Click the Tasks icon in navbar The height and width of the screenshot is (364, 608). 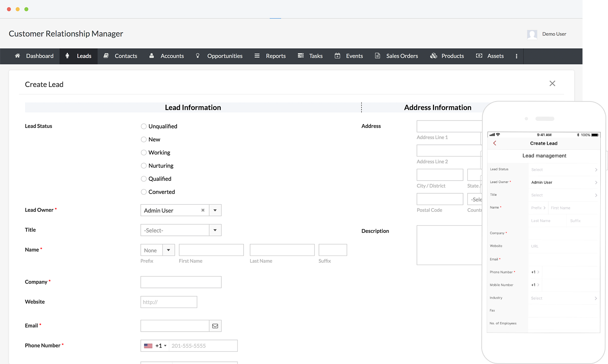[x=301, y=56]
